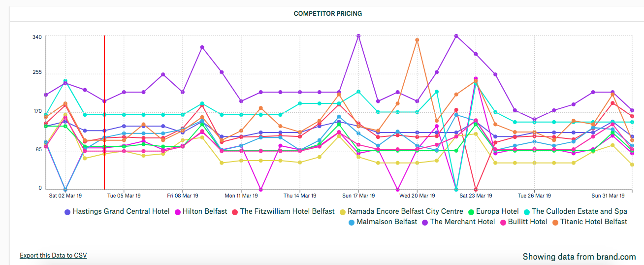Select the red zero-value point at Sat 23 Mar

coord(476,190)
